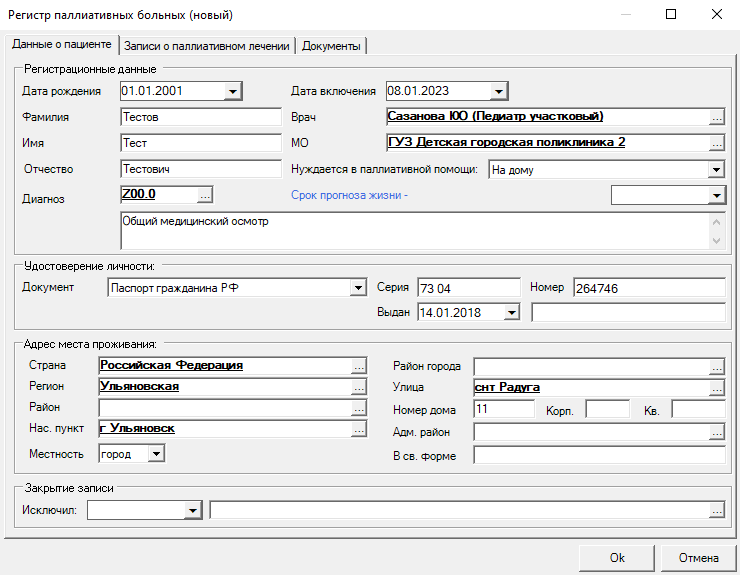This screenshot has height=575, width=740.
Task: Click into the Фамилия field
Action: pyautogui.click(x=201, y=117)
